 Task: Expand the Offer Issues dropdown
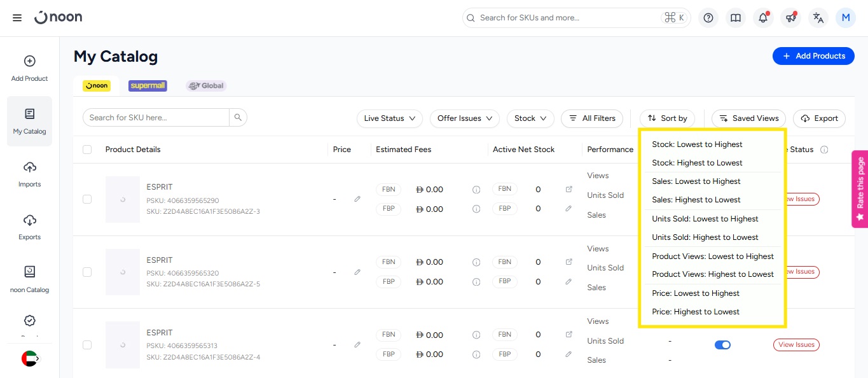coord(465,118)
